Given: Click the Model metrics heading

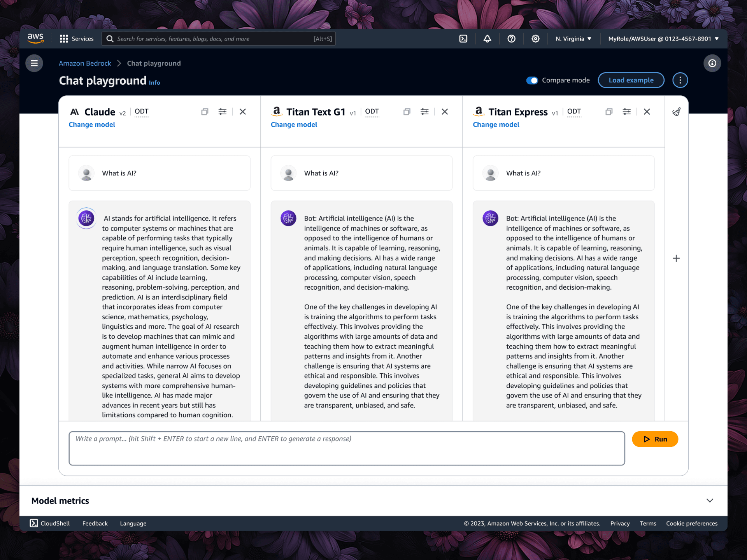Looking at the screenshot, I should [x=60, y=500].
